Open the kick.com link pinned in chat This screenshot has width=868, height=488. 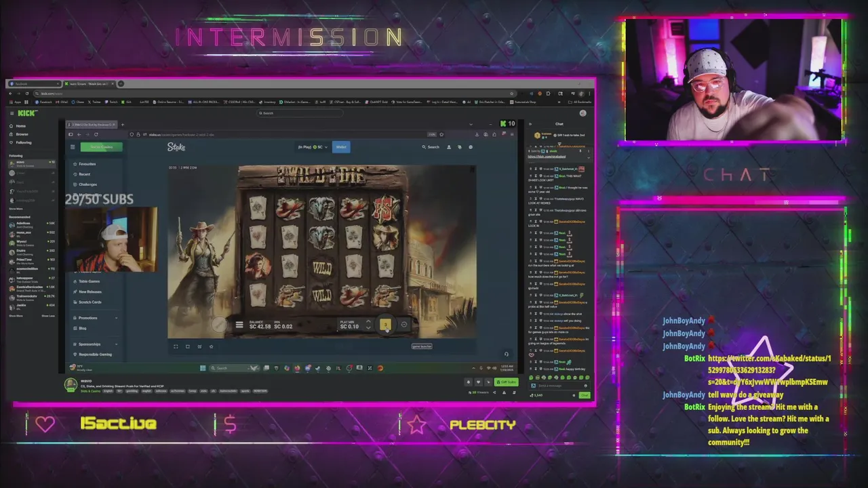point(547,157)
